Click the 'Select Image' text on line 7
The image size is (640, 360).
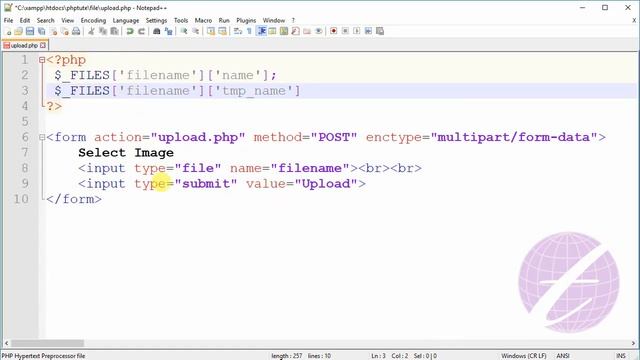(126, 153)
